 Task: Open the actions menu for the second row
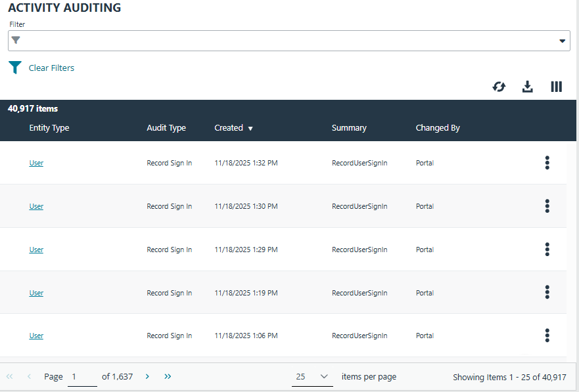point(547,206)
